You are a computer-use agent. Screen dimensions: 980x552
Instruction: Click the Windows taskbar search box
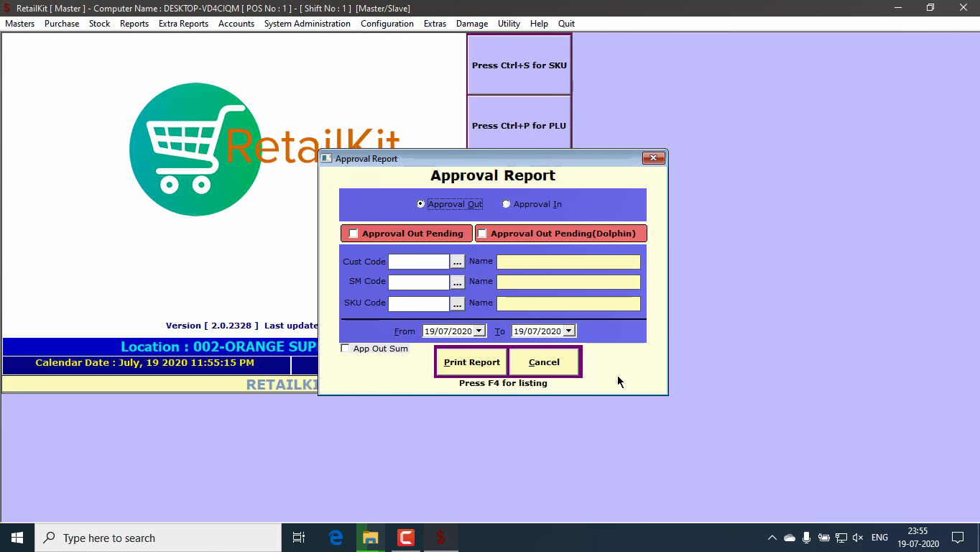[x=158, y=538]
